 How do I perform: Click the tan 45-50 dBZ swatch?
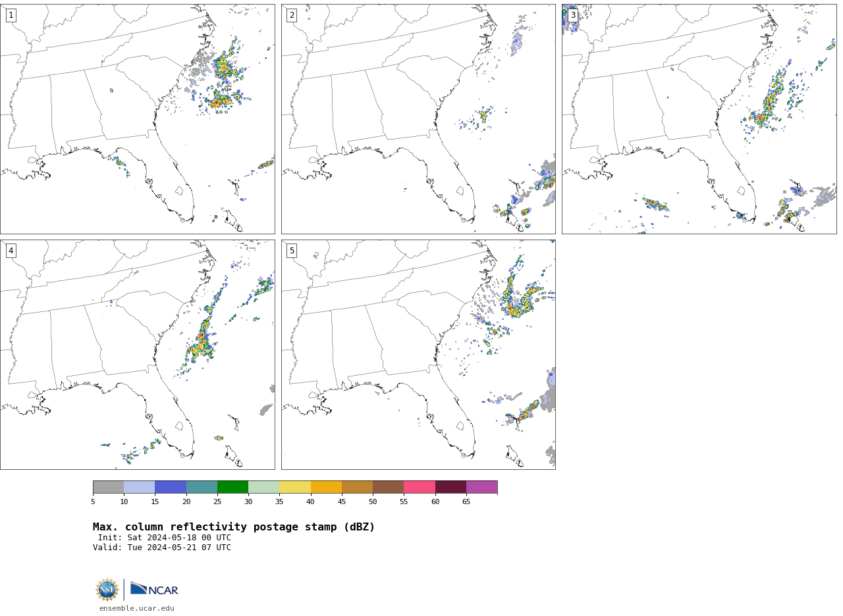click(357, 487)
